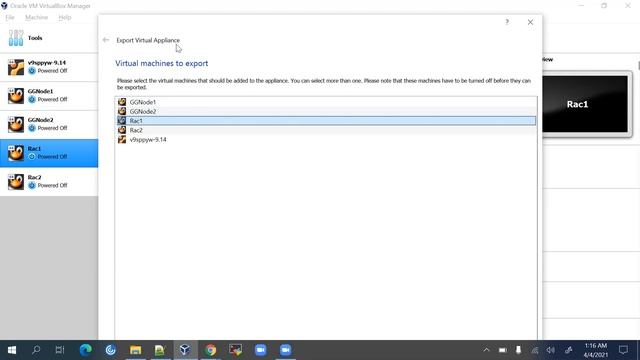Open the File menu

pyautogui.click(x=10, y=17)
